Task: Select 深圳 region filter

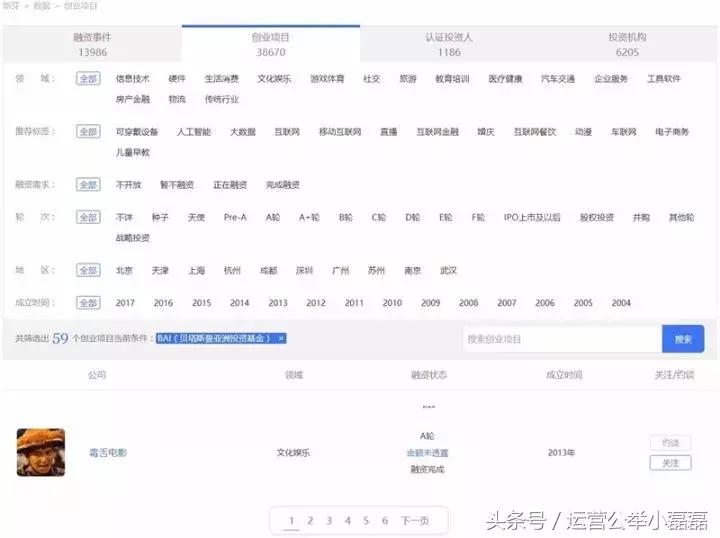Action: point(304,270)
